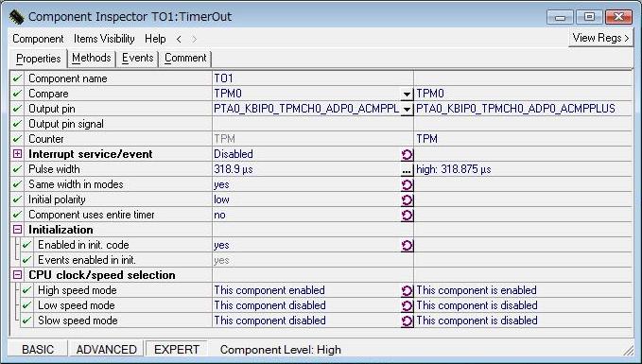Collapse CPU clock/speed selection group

point(17,275)
